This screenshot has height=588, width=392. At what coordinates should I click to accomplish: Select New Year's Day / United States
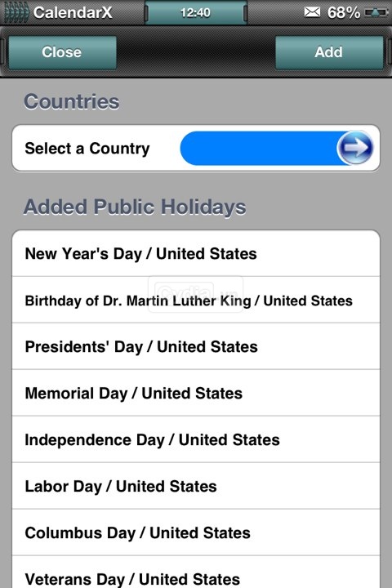click(x=196, y=253)
